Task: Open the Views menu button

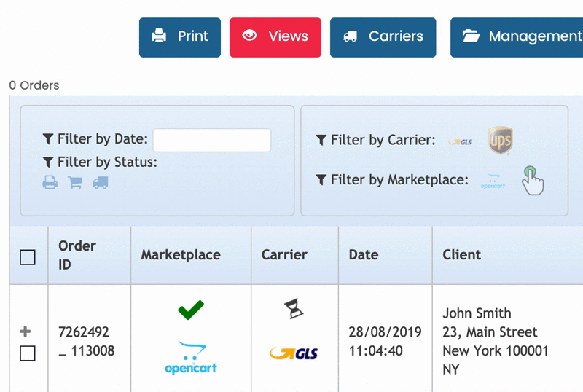Action: click(275, 38)
